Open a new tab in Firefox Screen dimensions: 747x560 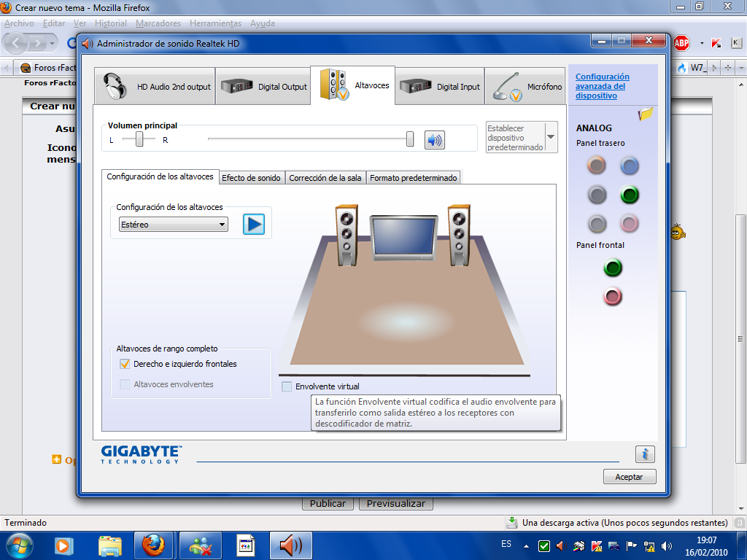pyautogui.click(x=727, y=68)
